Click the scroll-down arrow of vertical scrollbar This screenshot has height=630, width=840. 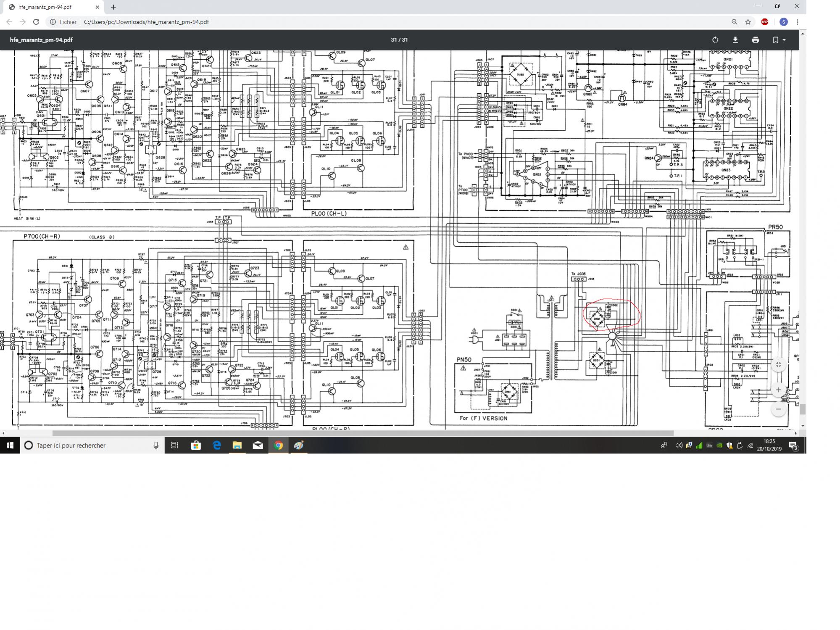coord(803,426)
